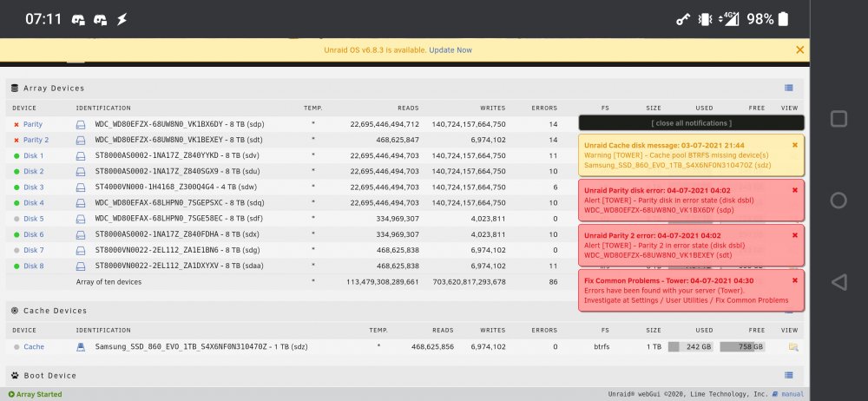Click the Disk 7 row drive icon
This screenshot has height=401, width=868.
[x=81, y=250]
